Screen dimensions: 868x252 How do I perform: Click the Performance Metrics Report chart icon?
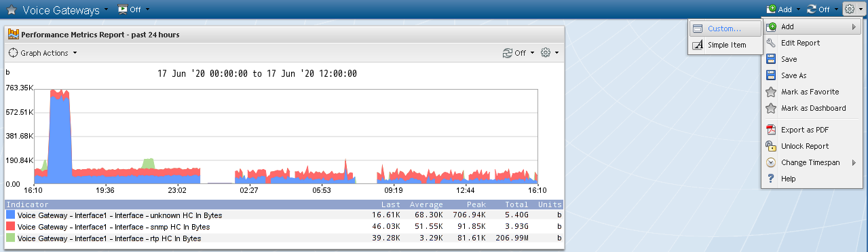click(14, 34)
